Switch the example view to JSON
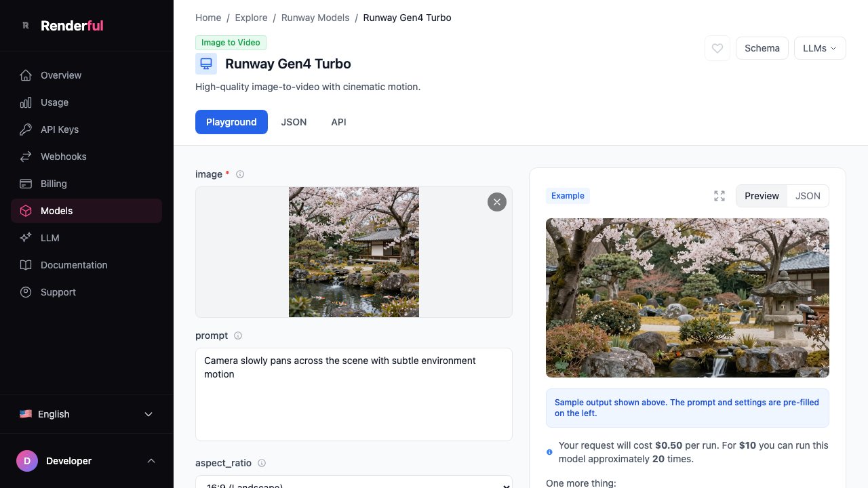 [x=808, y=196]
